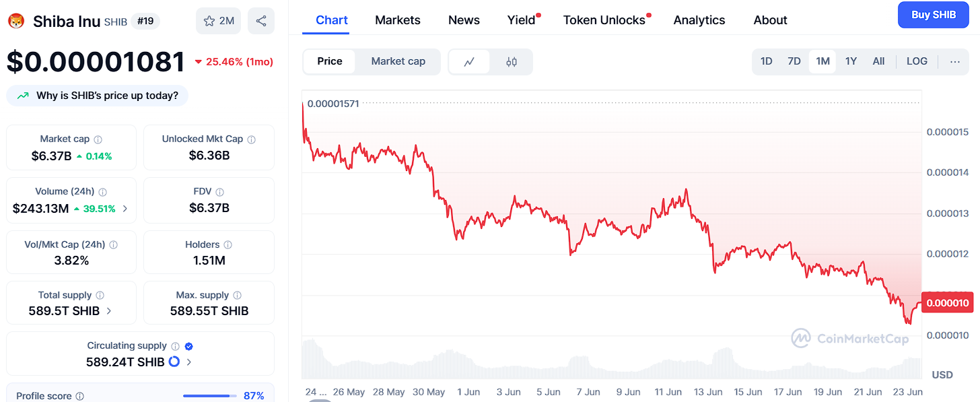Click the Buy SHIB button
Viewport: 980px width, 402px height.
tap(934, 15)
